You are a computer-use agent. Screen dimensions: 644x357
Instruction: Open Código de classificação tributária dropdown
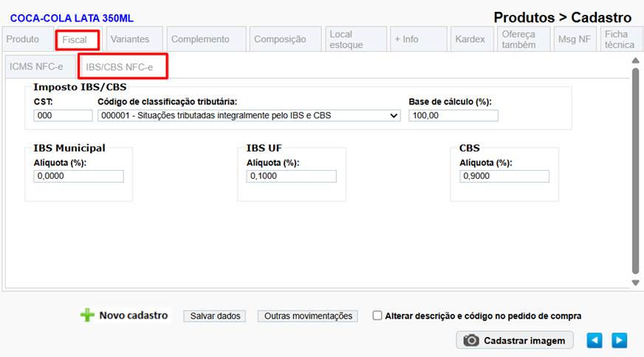[249, 115]
